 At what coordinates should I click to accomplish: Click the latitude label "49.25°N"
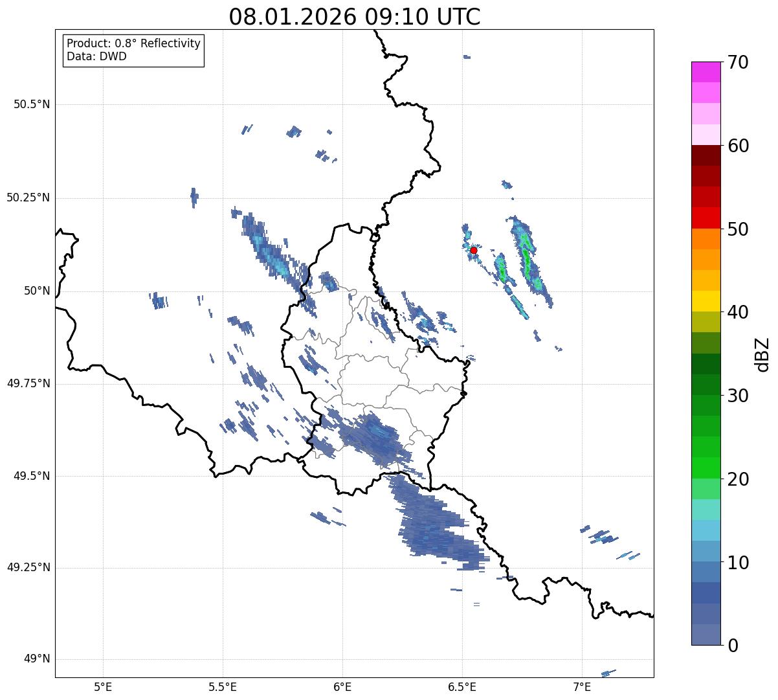28,567
